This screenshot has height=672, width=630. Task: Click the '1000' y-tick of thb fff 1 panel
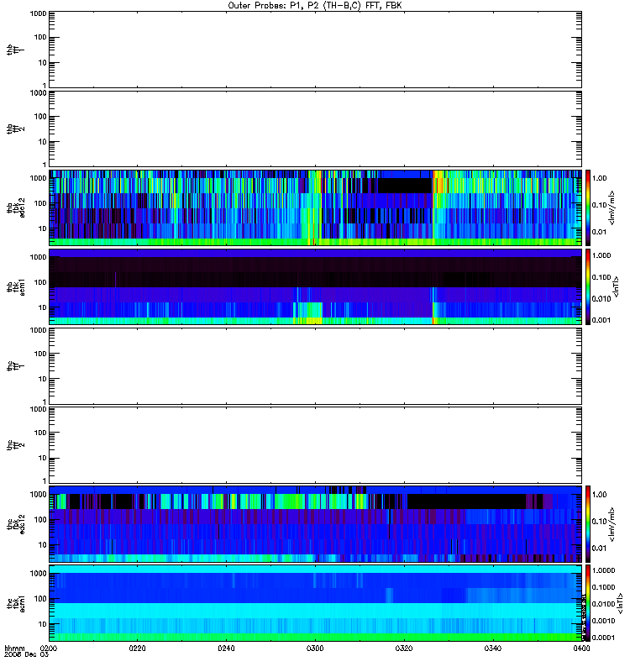[38, 13]
